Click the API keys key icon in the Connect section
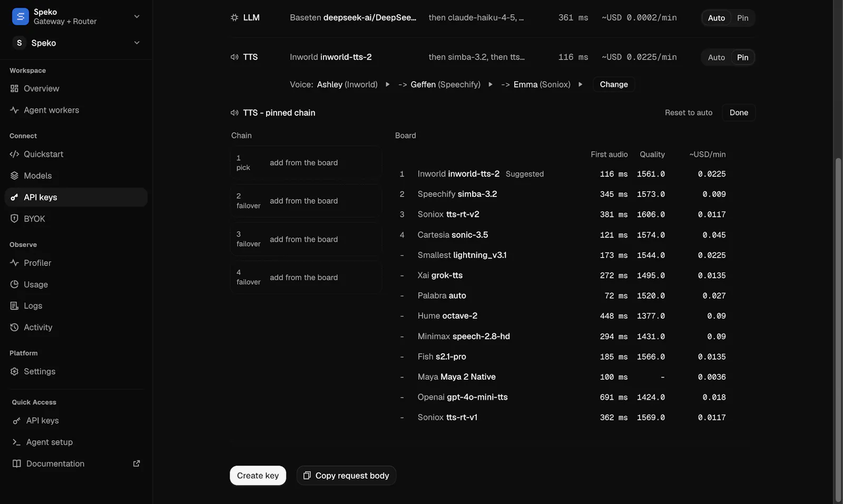The image size is (843, 504). click(14, 197)
